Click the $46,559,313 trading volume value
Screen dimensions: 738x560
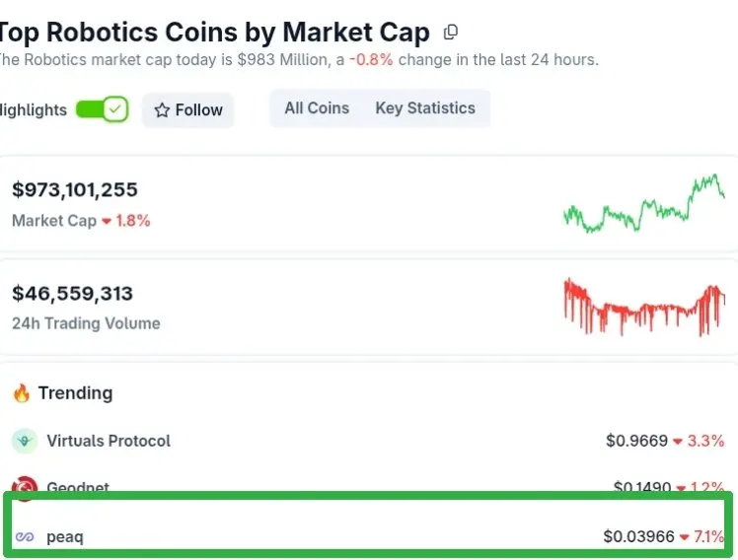coord(72,293)
